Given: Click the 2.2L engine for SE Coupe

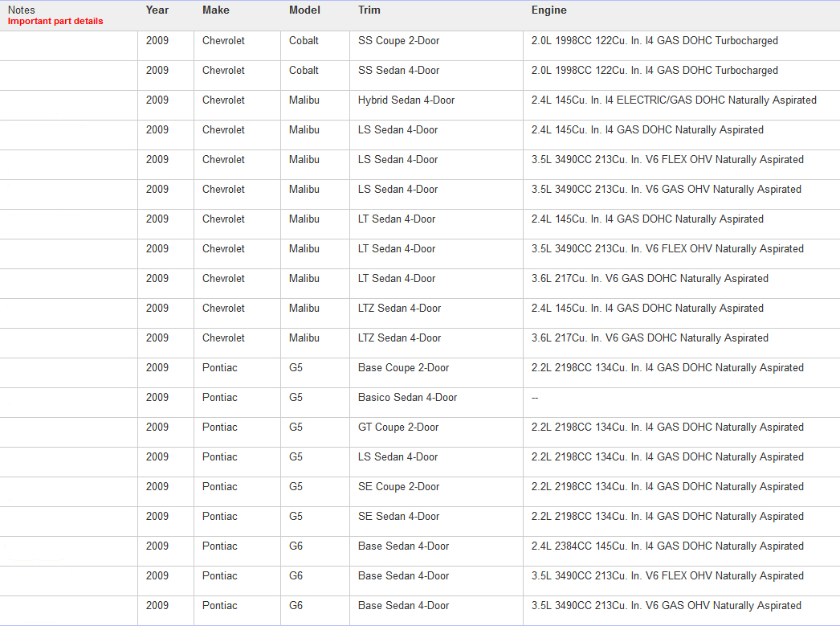Looking at the screenshot, I should (x=667, y=487).
